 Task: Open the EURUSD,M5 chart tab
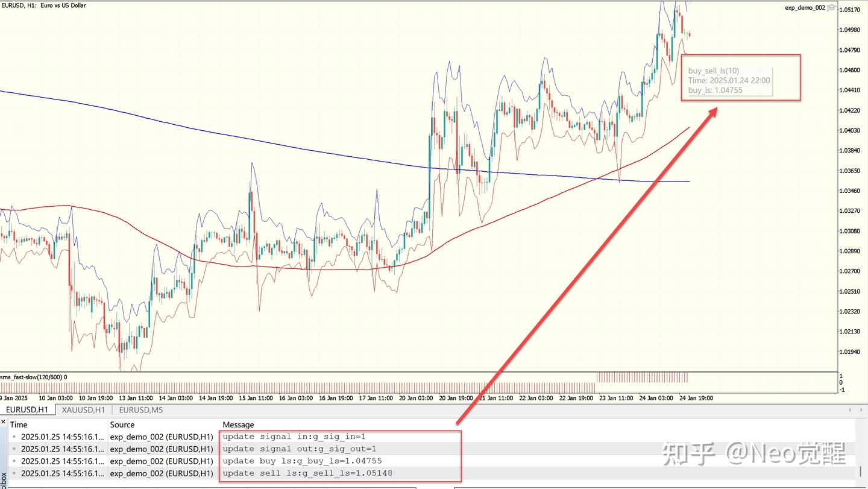tap(141, 410)
